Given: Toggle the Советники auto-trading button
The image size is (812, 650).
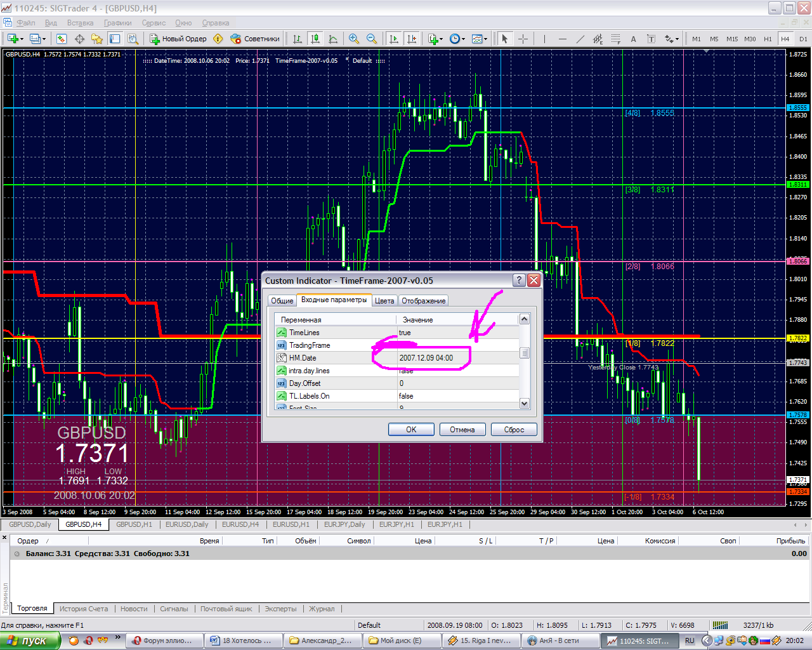Looking at the screenshot, I should click(x=255, y=39).
